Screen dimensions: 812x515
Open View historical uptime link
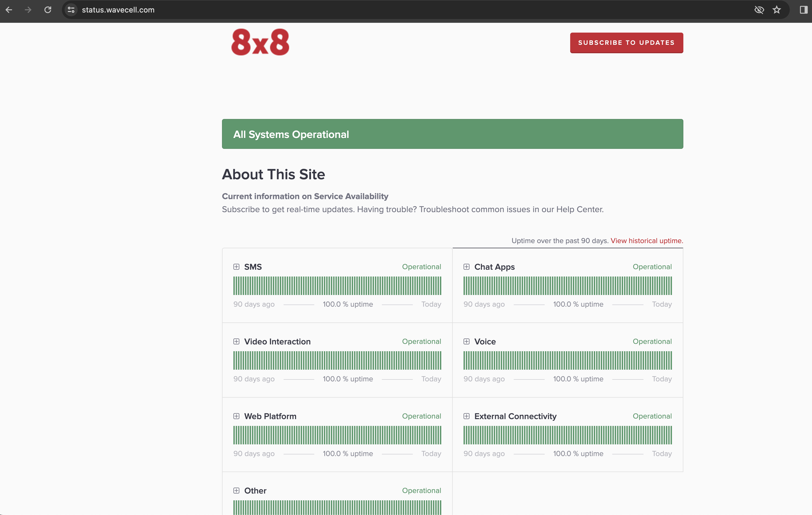click(x=647, y=241)
